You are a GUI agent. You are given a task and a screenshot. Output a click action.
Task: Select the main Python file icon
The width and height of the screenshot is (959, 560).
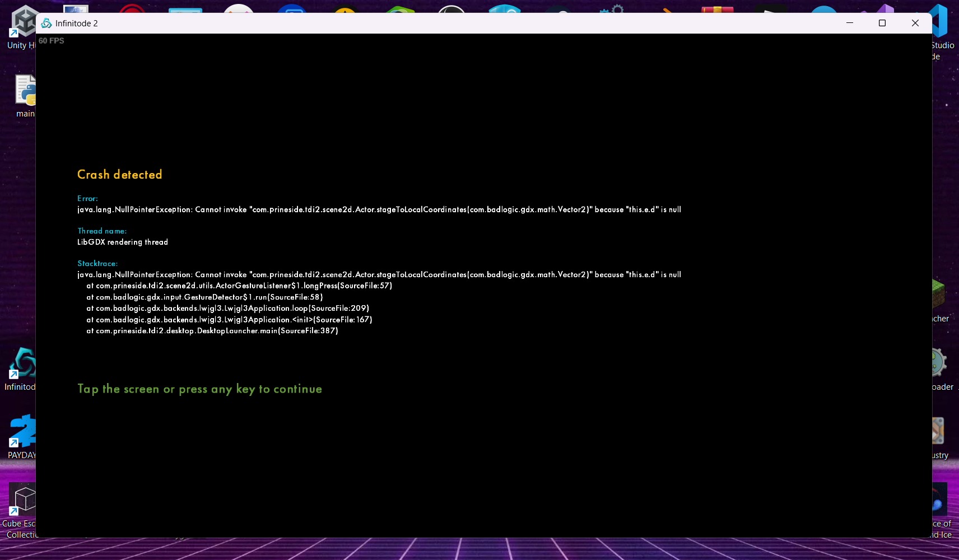tap(25, 92)
